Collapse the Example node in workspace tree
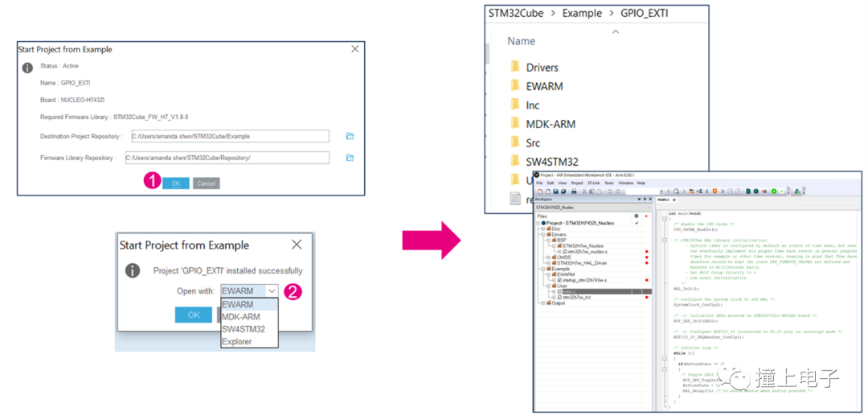 [543, 269]
